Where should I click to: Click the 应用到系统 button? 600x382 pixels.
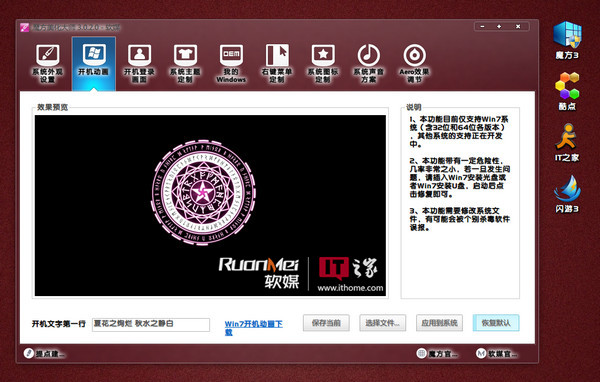[439, 323]
